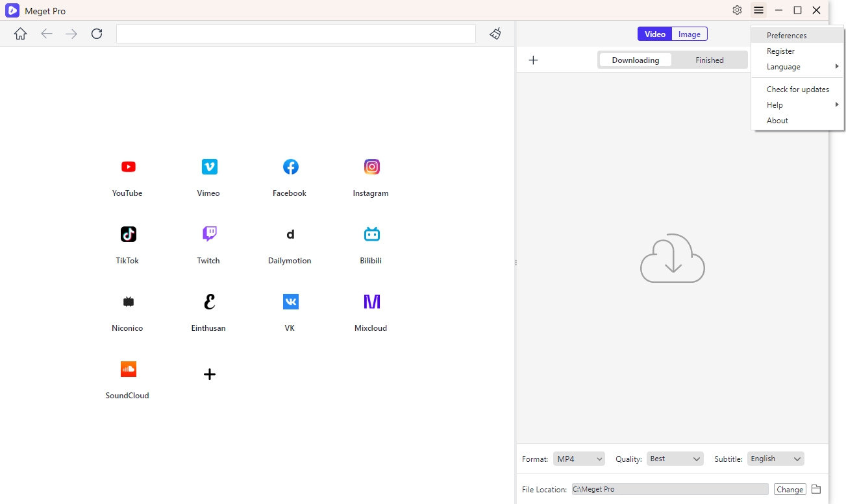846x504 pixels.
Task: Open the Facebook site shortcut
Action: [290, 167]
